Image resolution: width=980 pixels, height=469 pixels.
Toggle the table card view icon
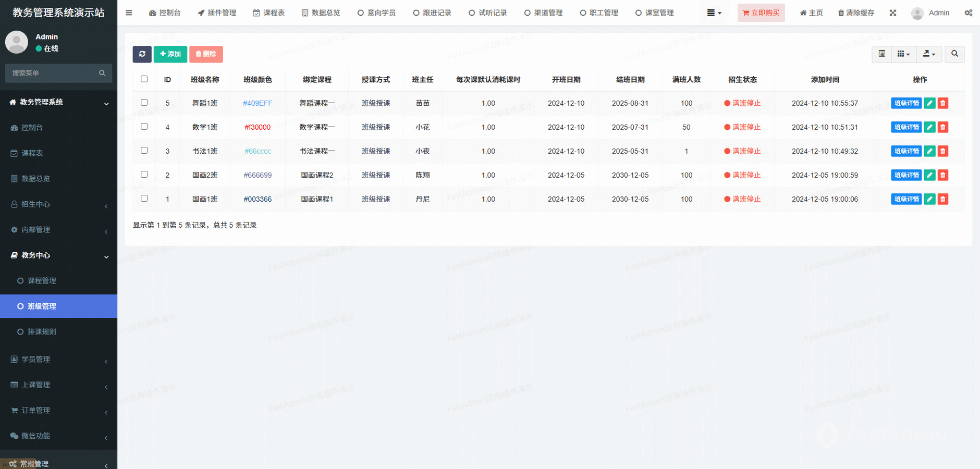881,54
